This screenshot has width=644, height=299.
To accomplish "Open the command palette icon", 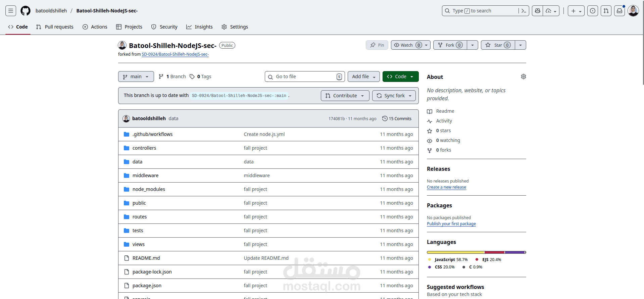I will 524,11.
